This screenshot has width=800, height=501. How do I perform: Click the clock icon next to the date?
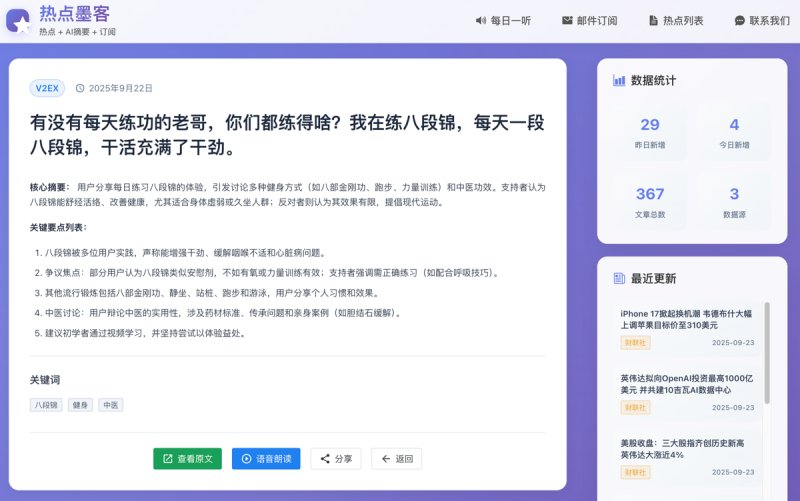(80, 88)
